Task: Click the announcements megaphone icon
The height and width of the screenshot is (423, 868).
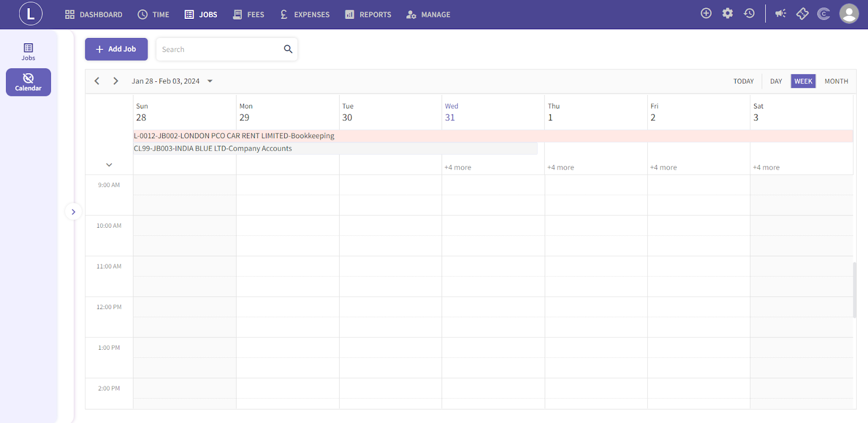Action: 781,14
